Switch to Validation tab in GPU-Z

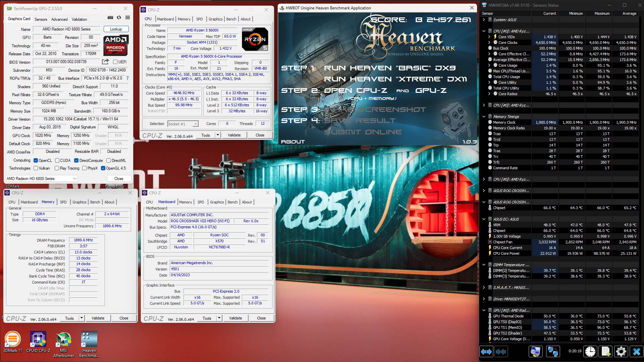79,19
